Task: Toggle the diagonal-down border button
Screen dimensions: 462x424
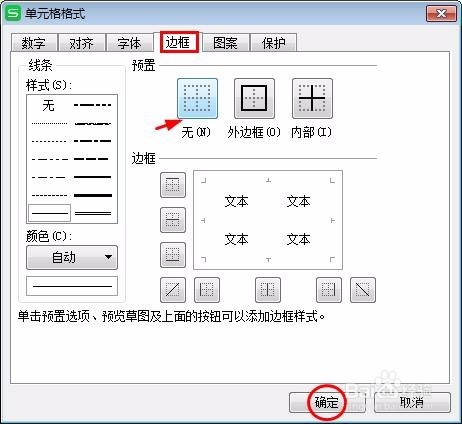Action: tap(363, 290)
